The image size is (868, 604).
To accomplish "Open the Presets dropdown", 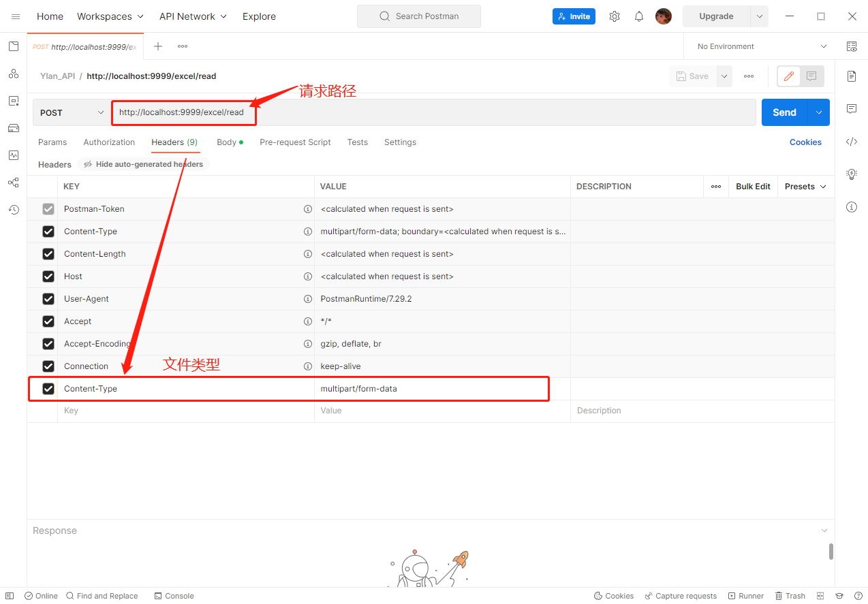I will 805,187.
